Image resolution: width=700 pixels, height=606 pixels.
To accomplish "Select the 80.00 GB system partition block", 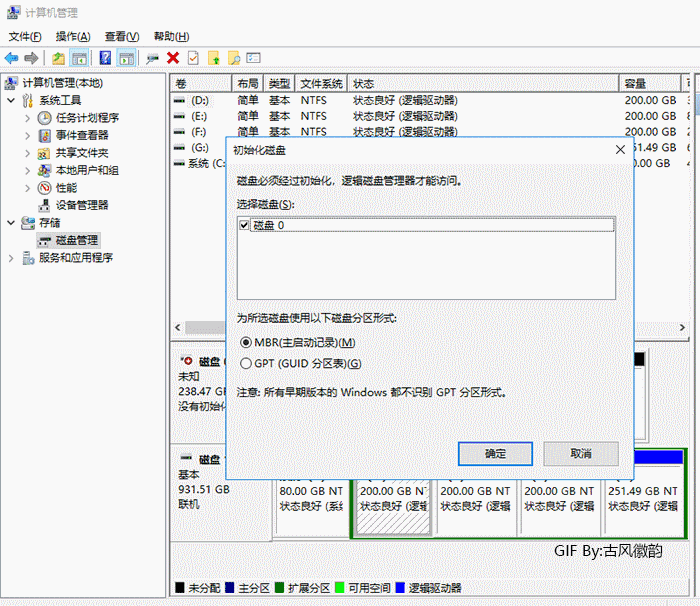I will click(312, 508).
